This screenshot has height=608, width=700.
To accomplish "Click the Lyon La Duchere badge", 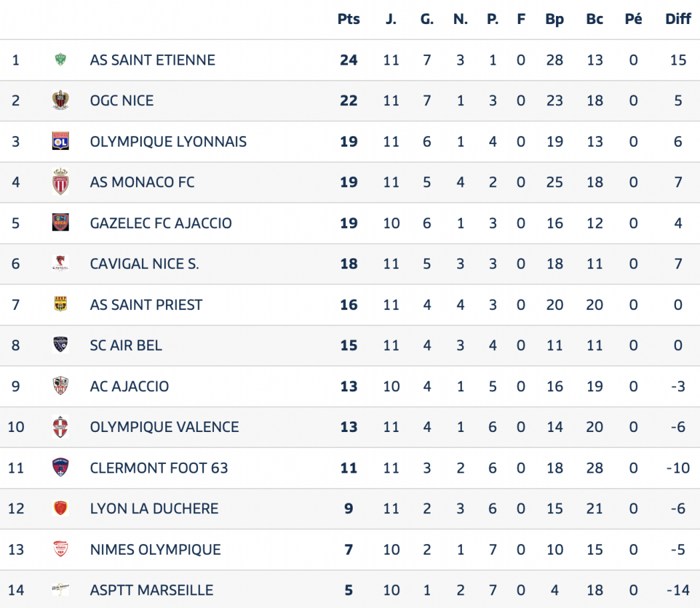I will (x=61, y=509).
